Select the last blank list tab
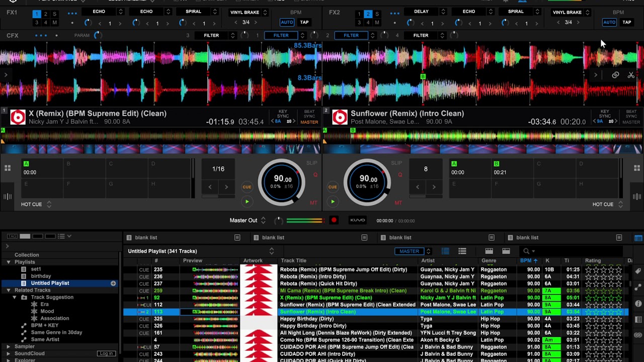644x362 pixels. (x=565, y=237)
